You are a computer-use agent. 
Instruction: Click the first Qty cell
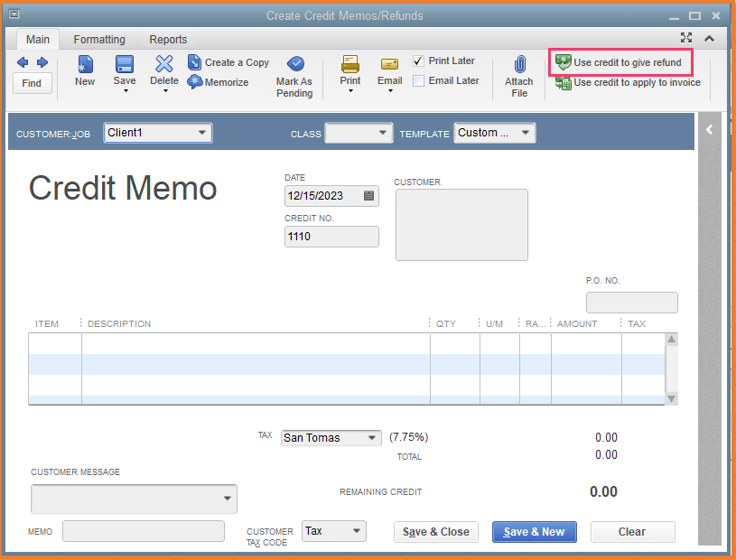455,343
